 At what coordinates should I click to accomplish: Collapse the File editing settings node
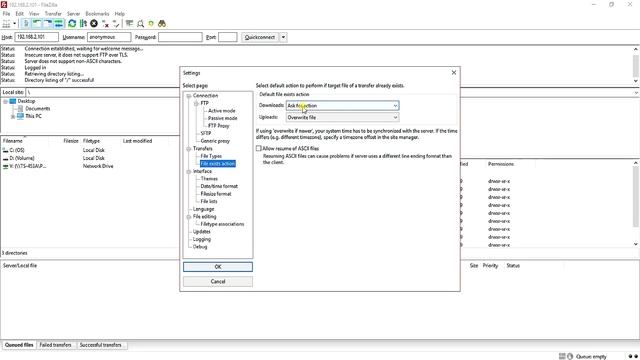click(189, 217)
